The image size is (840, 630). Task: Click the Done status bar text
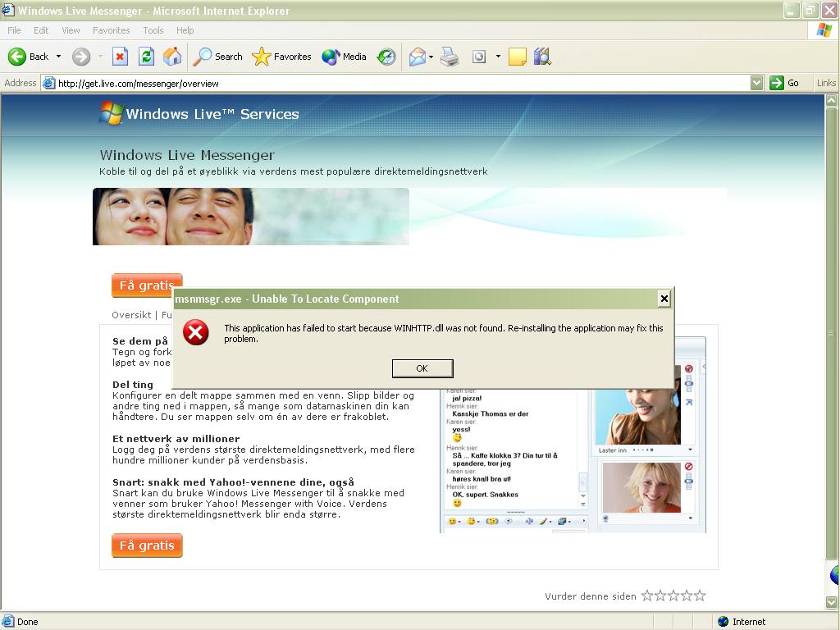coord(28,622)
